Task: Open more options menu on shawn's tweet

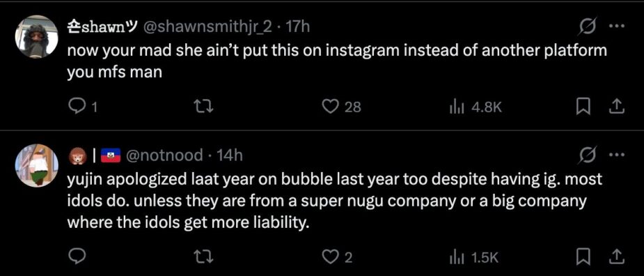Action: click(x=618, y=26)
